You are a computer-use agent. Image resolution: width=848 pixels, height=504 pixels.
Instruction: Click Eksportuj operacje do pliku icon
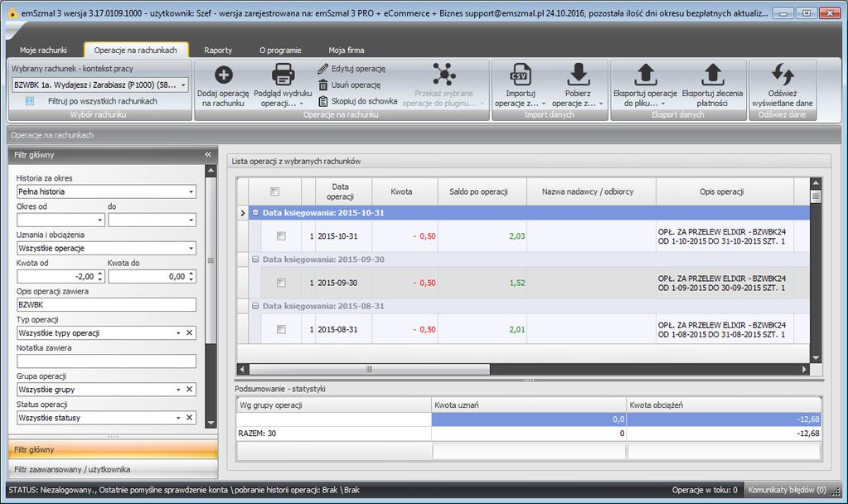(645, 75)
